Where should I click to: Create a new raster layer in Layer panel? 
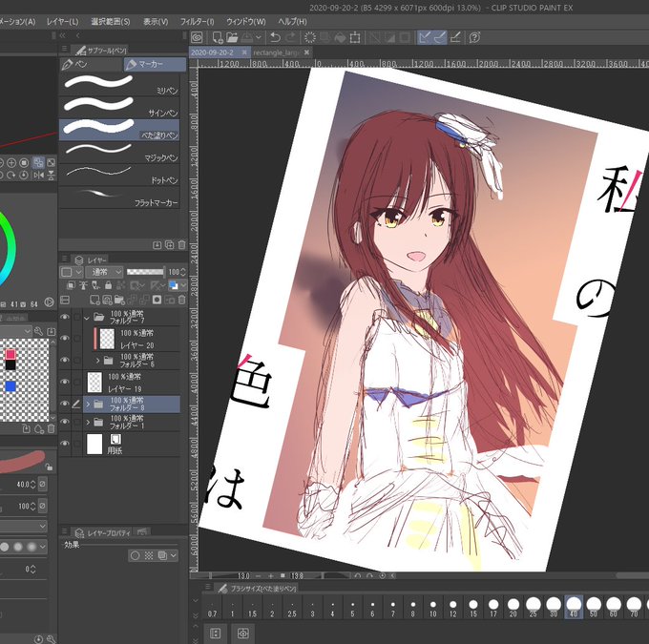pyautogui.click(x=94, y=300)
